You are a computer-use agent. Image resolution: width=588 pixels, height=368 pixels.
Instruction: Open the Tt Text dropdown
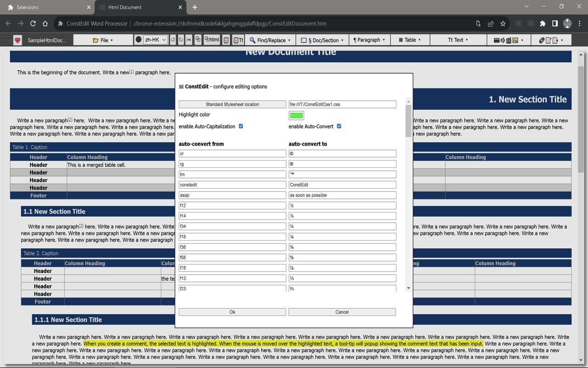pos(458,40)
